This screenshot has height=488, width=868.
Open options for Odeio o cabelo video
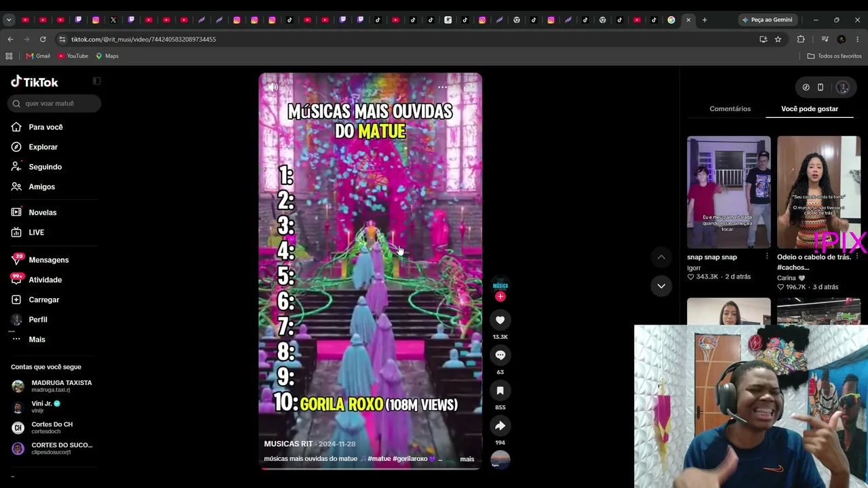(856, 257)
